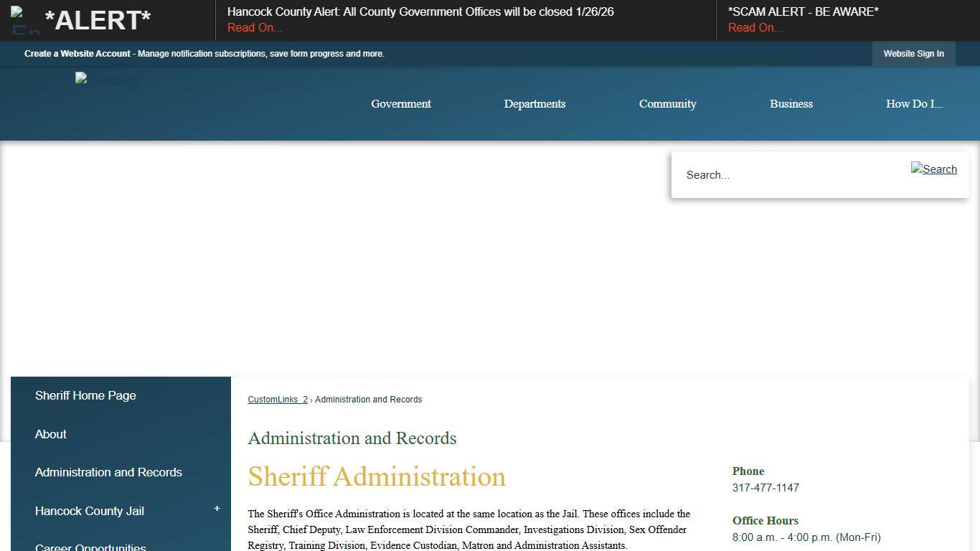Select Administration and Records in sidebar

click(108, 472)
